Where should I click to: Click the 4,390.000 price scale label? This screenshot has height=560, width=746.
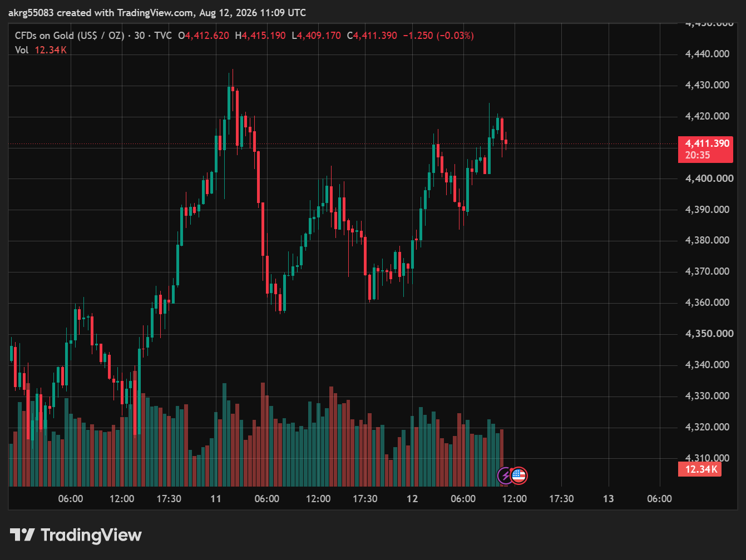tap(707, 210)
